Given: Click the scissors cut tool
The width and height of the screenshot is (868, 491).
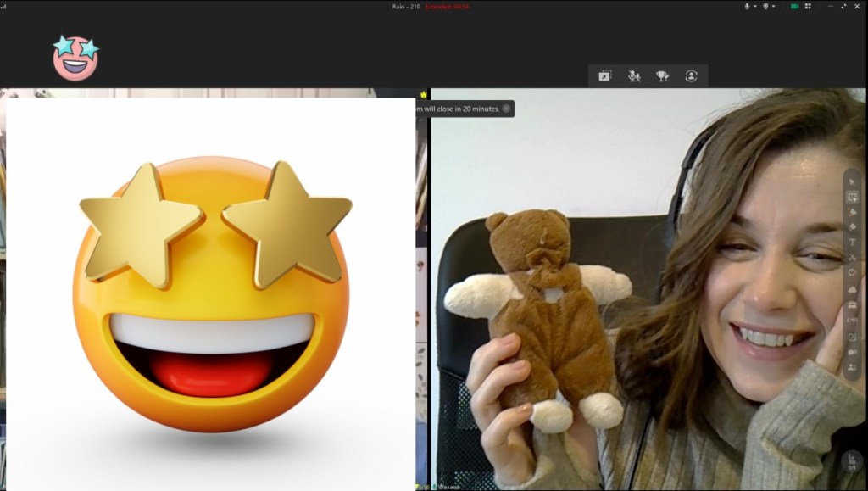Looking at the screenshot, I should click(852, 258).
